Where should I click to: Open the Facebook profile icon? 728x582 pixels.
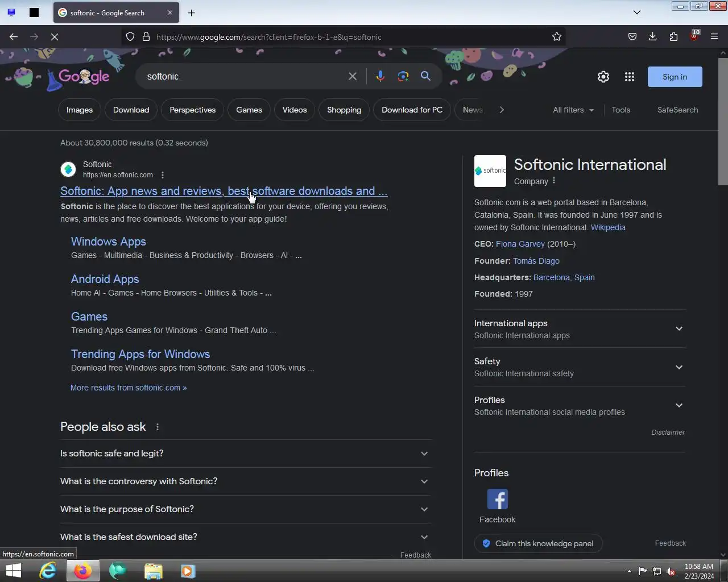point(498,500)
